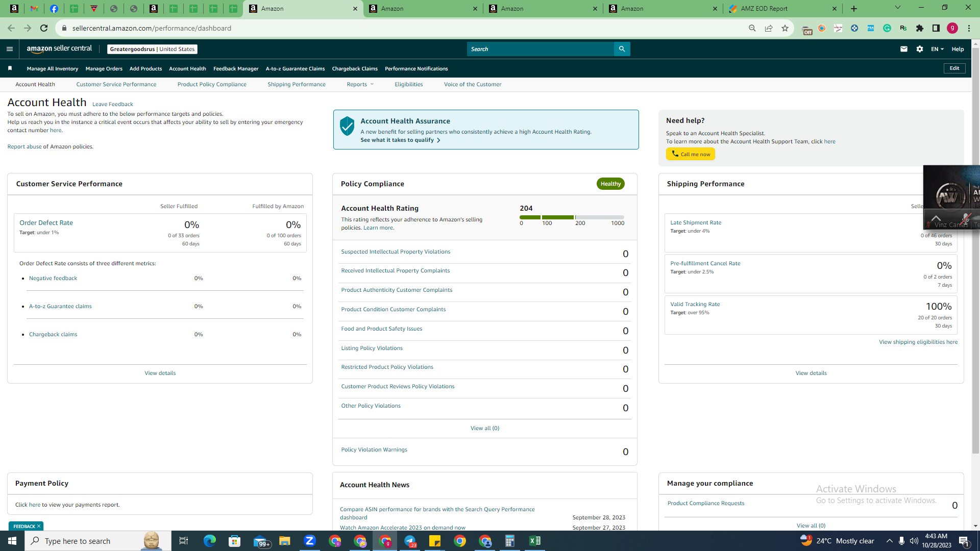Click Report abuse link

point(24,146)
